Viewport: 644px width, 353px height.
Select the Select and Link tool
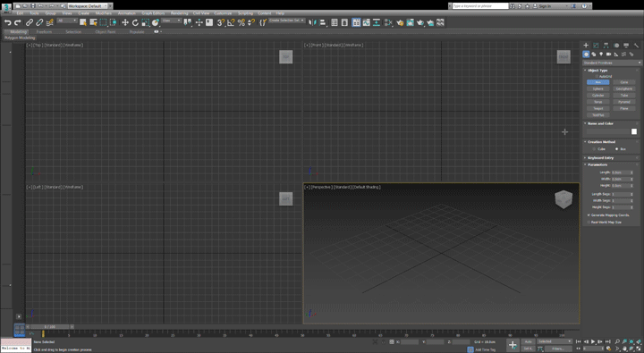[x=30, y=22]
